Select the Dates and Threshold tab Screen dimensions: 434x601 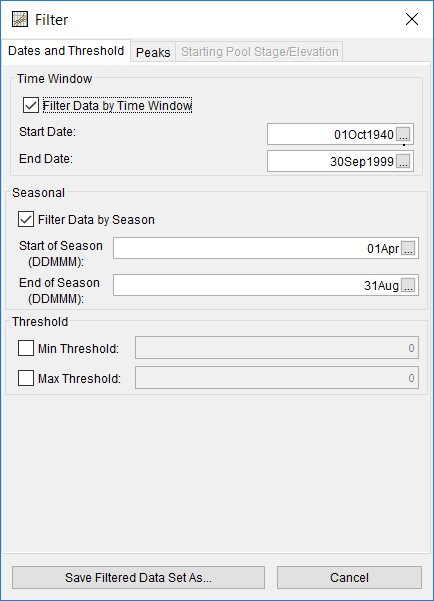tap(66, 51)
